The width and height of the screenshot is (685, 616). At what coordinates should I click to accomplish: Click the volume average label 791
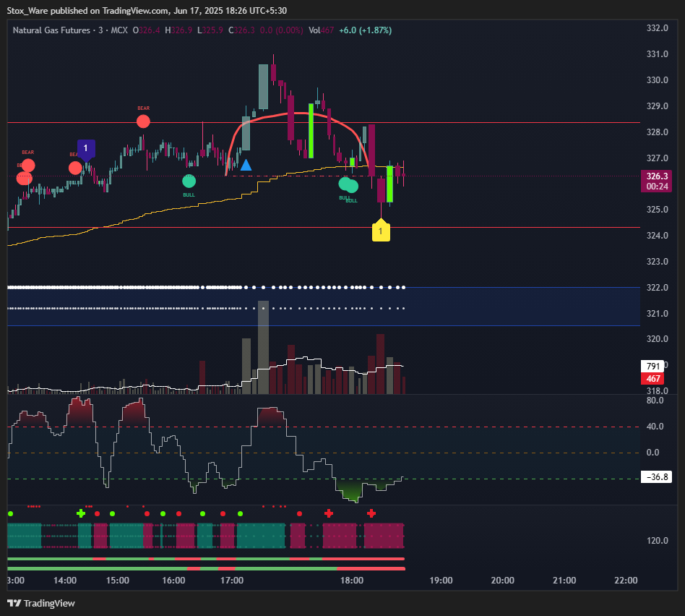tap(652, 367)
